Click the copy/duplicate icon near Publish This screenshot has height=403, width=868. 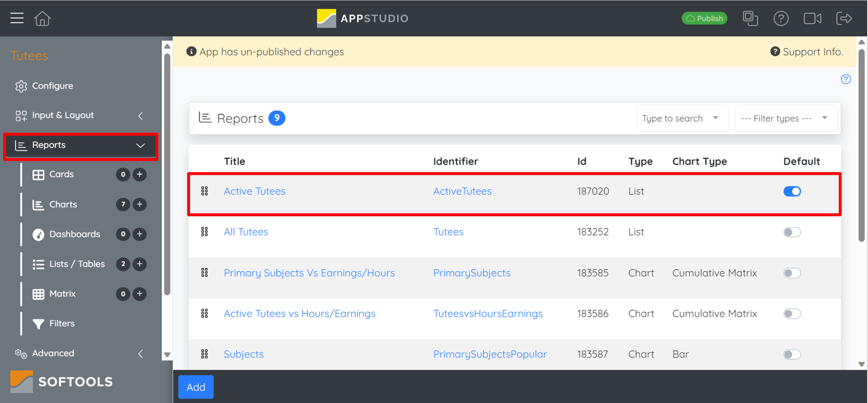[x=750, y=19]
